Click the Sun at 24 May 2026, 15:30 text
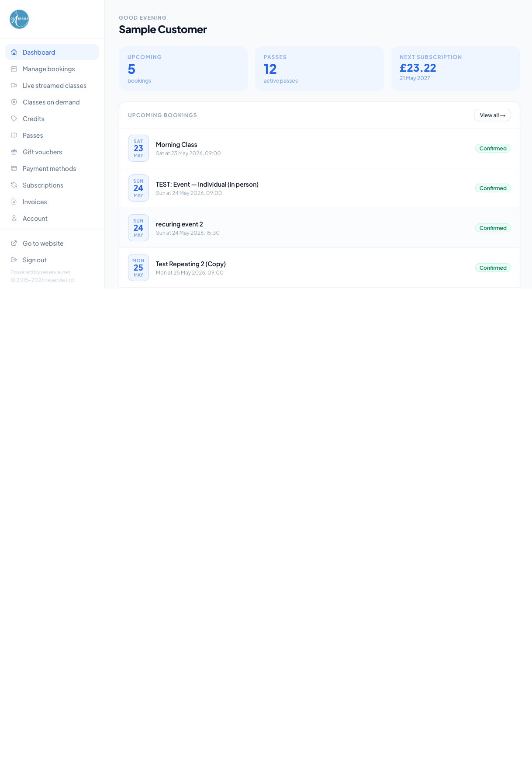Screen dimensions: 532x769 pos(188,233)
